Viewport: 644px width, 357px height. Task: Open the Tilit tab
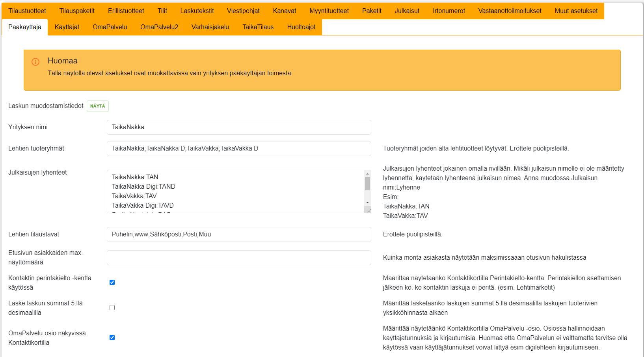click(x=162, y=11)
